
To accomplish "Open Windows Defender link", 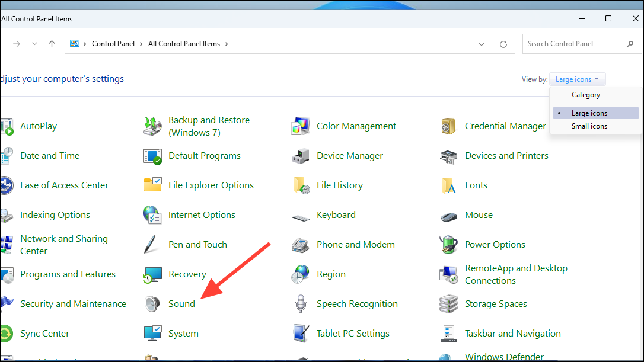I will tap(505, 357).
